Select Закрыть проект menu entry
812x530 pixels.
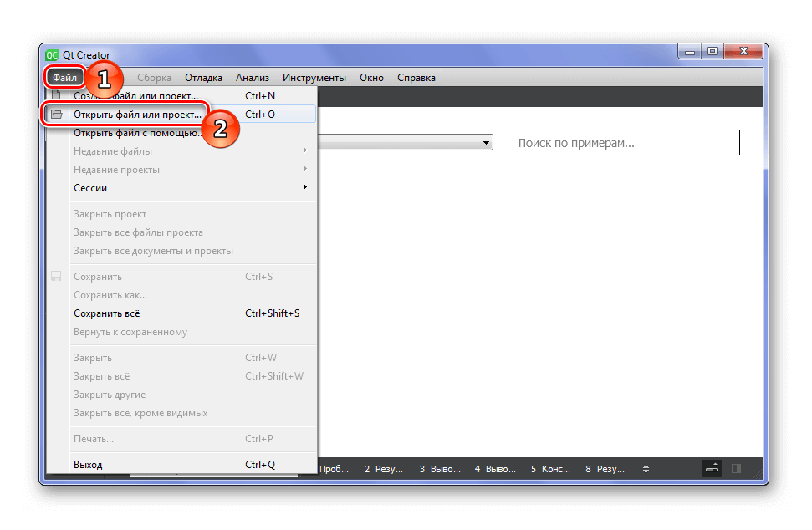pos(181,214)
